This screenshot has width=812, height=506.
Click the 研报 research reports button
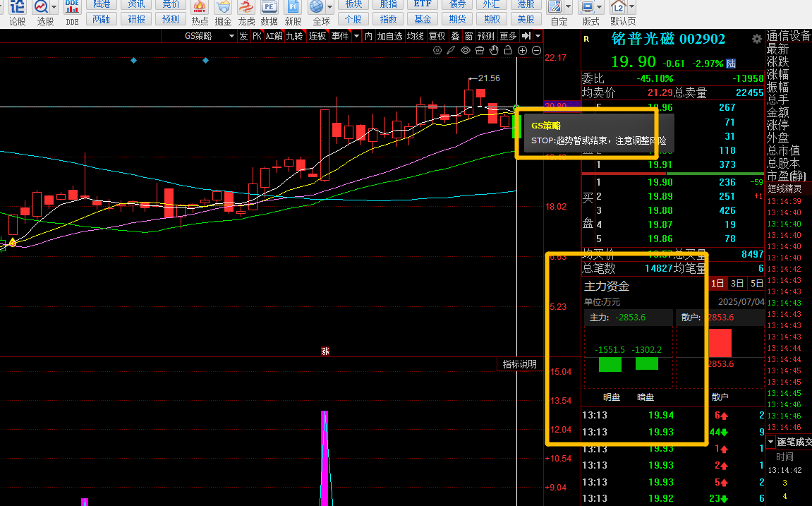(x=136, y=19)
